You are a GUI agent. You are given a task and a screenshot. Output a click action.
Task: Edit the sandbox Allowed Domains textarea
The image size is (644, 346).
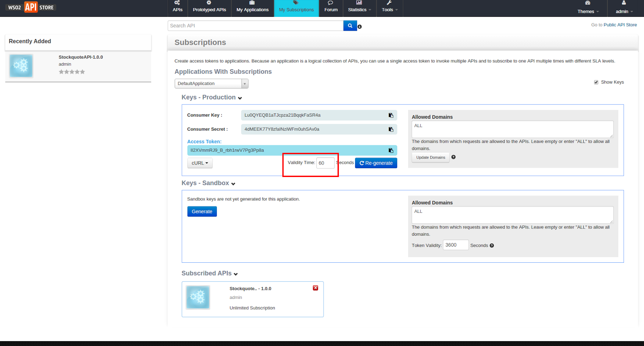click(x=512, y=215)
